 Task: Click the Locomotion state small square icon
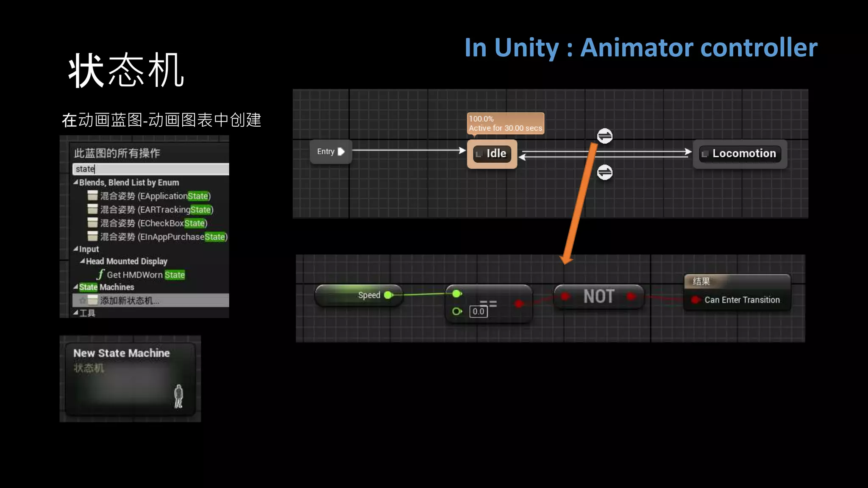pos(705,154)
